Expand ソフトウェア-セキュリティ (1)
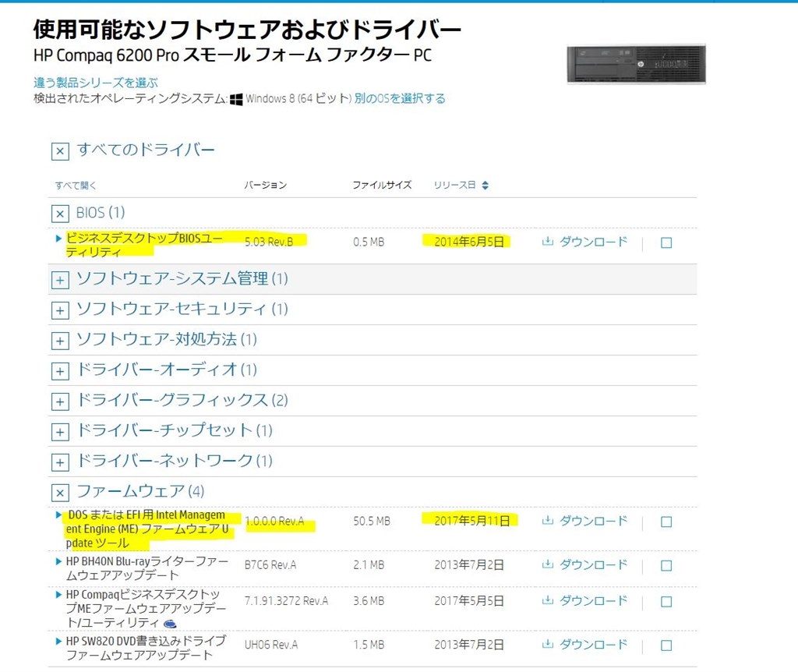The width and height of the screenshot is (798, 672). click(60, 310)
